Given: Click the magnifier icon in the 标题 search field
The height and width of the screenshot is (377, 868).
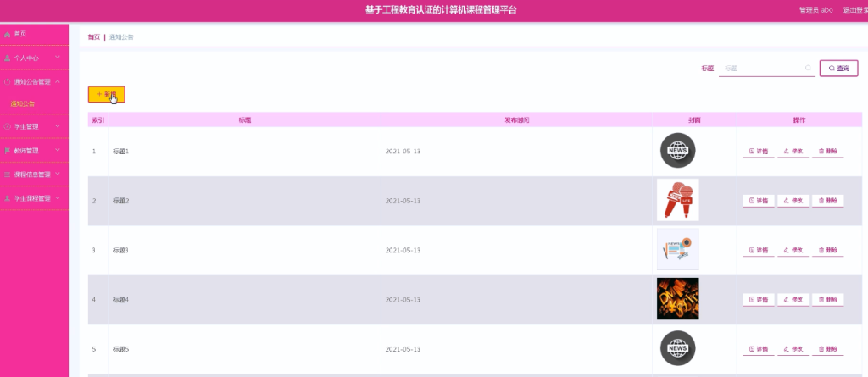Looking at the screenshot, I should tap(808, 68).
